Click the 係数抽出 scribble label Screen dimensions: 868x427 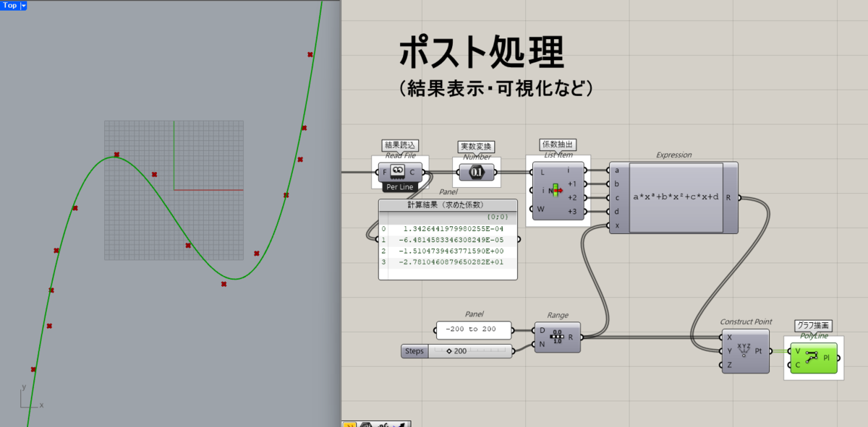[x=558, y=145]
